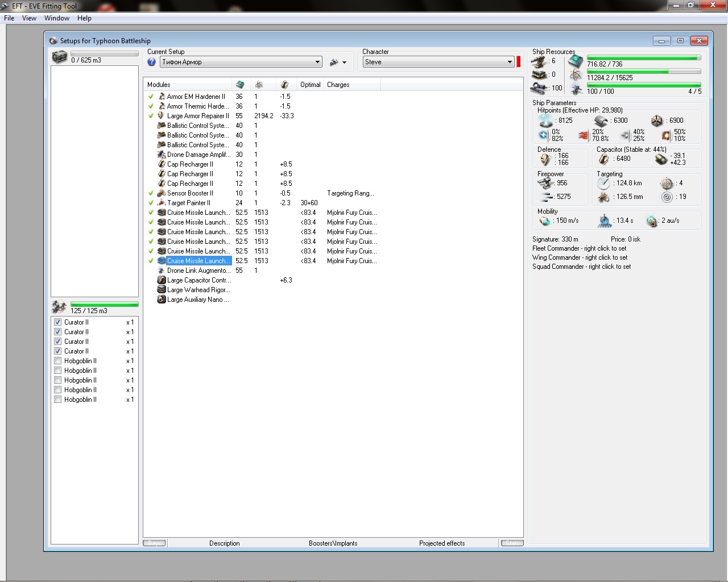Click the blue help icon next to setup name

point(151,62)
